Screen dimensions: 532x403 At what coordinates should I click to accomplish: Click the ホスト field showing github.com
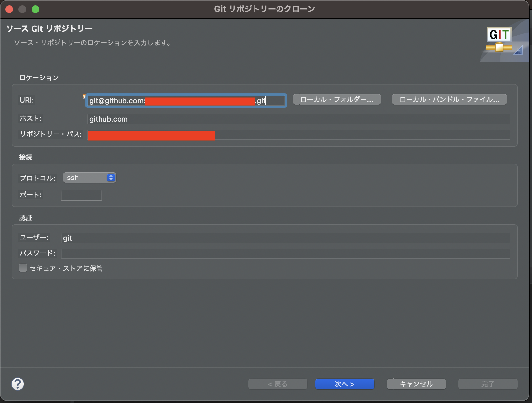230,119
